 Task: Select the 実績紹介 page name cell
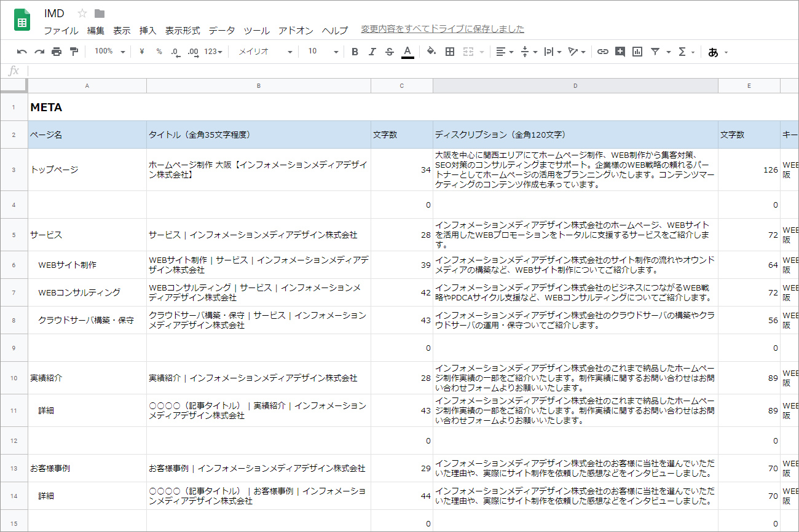(87, 378)
